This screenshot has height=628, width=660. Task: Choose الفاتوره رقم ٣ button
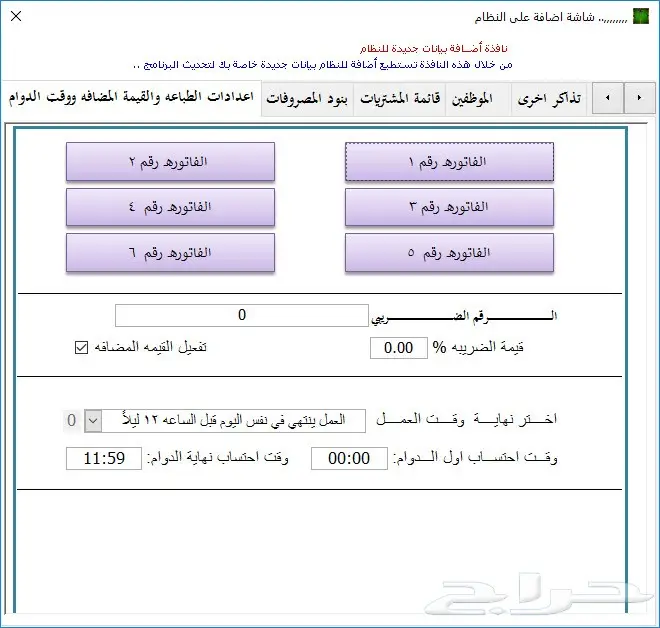coord(449,207)
